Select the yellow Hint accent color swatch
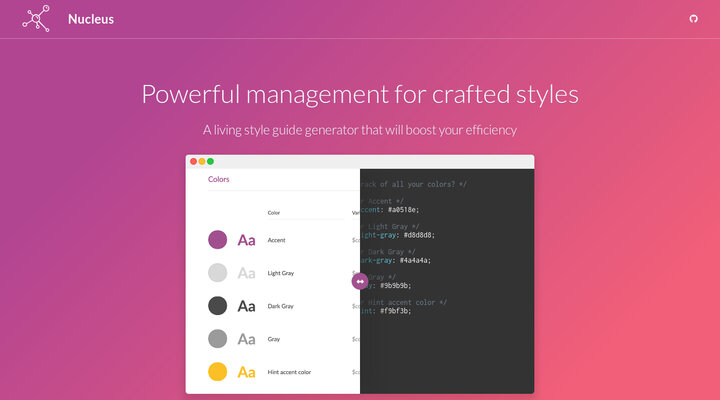Viewport: 720px width, 400px height. (218, 372)
